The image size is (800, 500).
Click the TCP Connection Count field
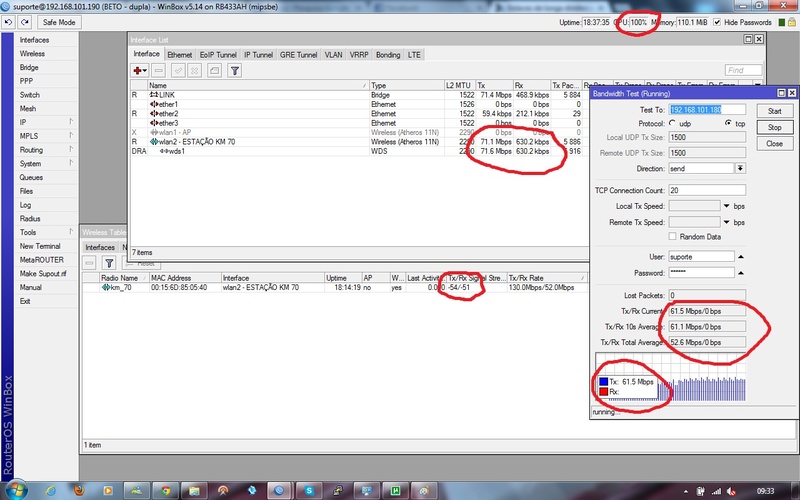click(707, 190)
